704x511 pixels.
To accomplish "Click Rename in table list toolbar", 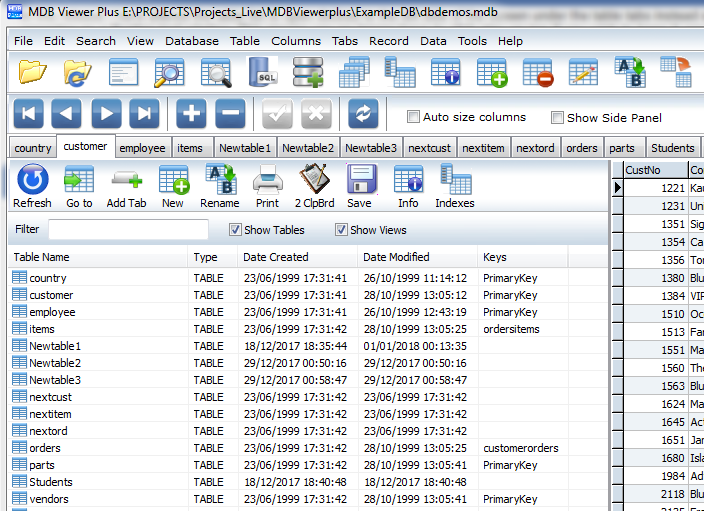I will click(220, 186).
